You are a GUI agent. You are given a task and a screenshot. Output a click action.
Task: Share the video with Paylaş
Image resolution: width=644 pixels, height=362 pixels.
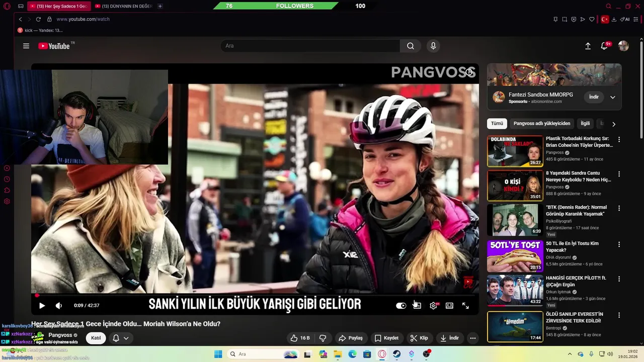click(x=351, y=338)
